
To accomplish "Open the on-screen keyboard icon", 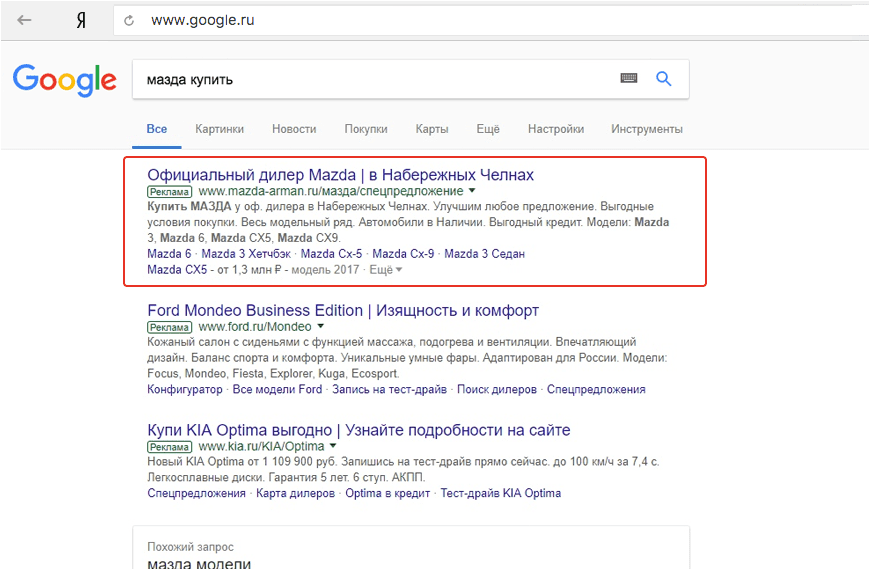I will 629,79.
